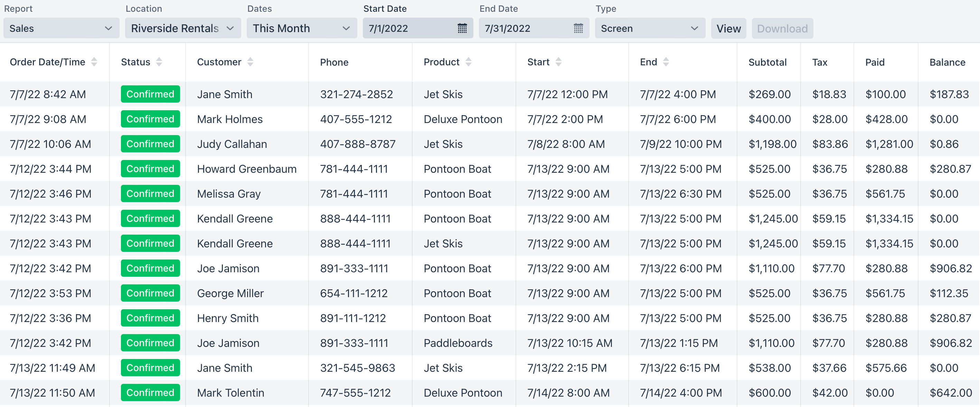Screen dimensions: 980x407
Task: Click the Confirmed status for Mark Tolentin
Action: [x=150, y=392]
